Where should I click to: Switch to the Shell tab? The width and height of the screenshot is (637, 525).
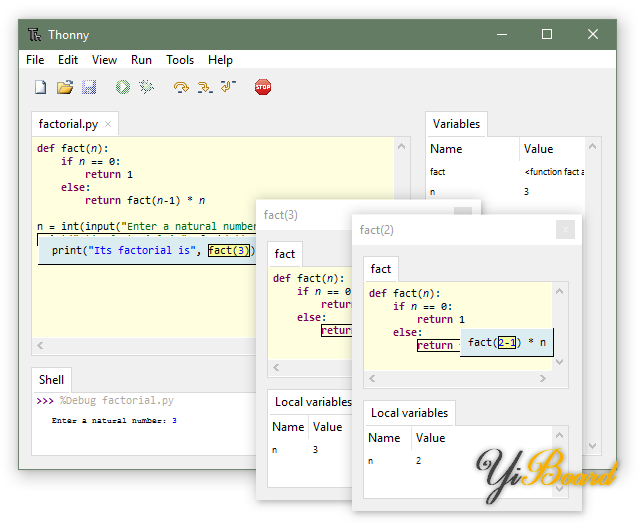[x=51, y=379]
